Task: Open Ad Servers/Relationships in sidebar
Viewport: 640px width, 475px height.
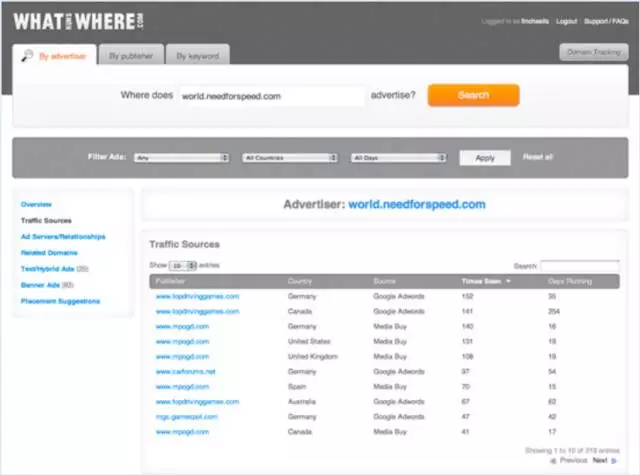Action: (x=62, y=237)
